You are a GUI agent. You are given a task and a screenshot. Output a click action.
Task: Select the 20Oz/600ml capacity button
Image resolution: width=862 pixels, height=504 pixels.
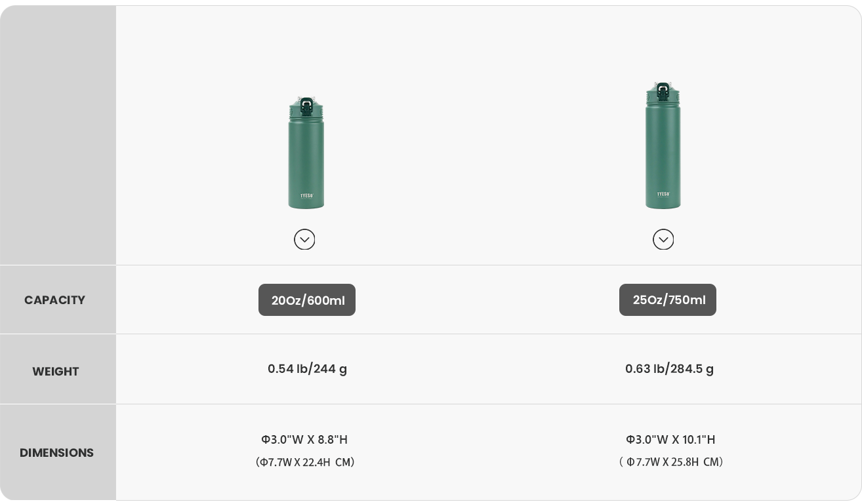coord(307,300)
